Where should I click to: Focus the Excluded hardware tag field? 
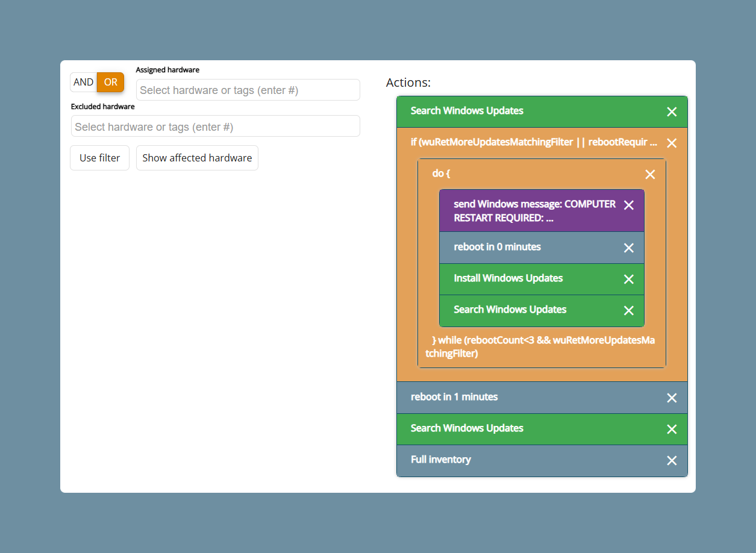216,127
